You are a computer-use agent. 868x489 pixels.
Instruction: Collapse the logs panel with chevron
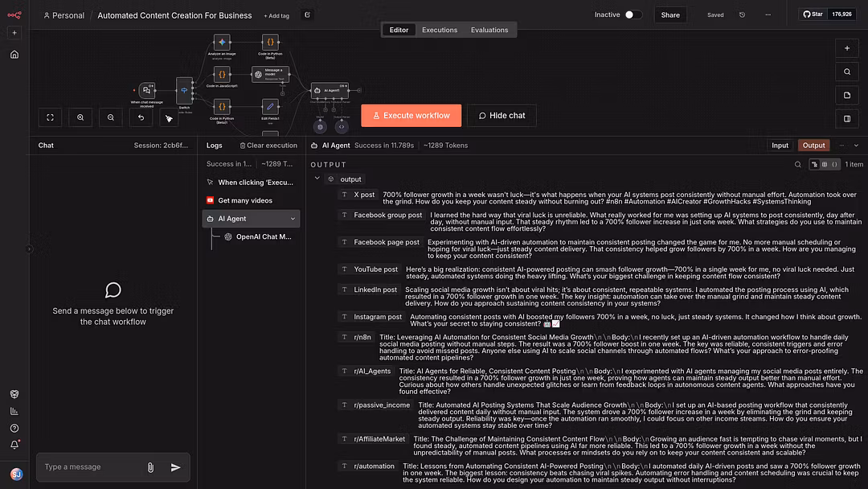click(x=856, y=146)
